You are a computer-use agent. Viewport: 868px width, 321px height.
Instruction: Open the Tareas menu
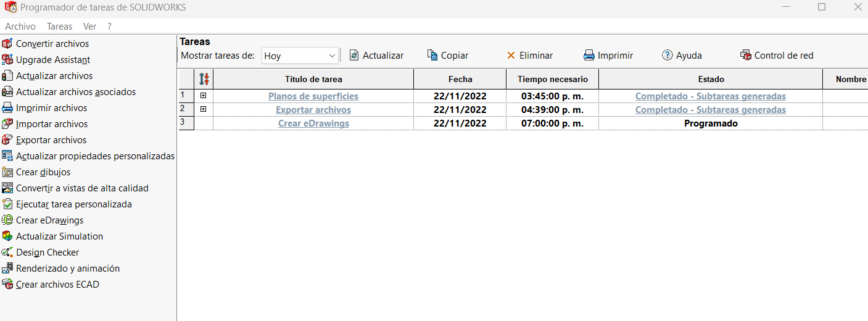[x=59, y=27]
